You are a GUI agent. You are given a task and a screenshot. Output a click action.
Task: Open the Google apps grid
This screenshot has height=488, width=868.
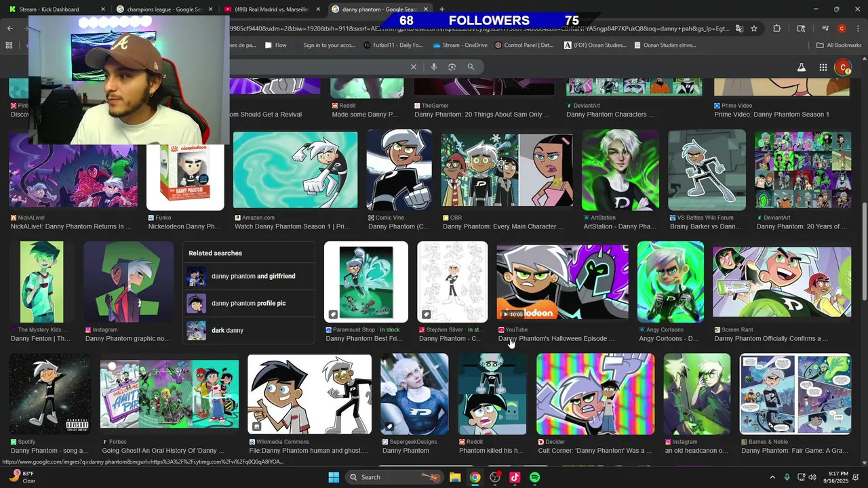tap(823, 67)
